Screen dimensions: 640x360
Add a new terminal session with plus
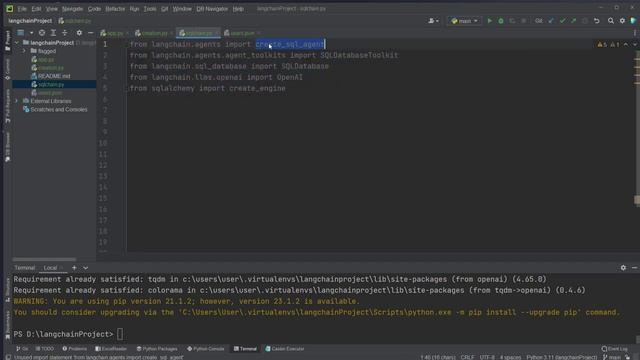74,268
